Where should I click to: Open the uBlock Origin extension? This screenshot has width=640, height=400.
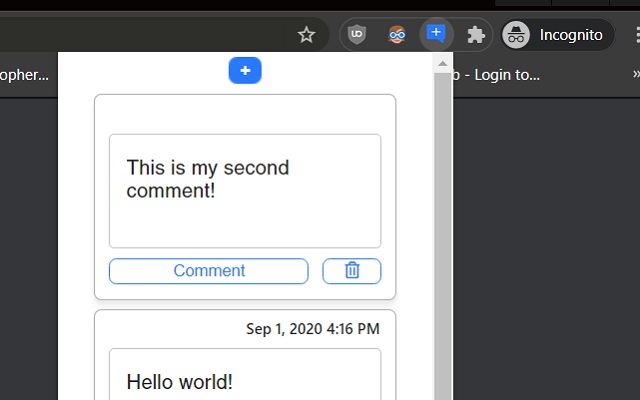357,34
